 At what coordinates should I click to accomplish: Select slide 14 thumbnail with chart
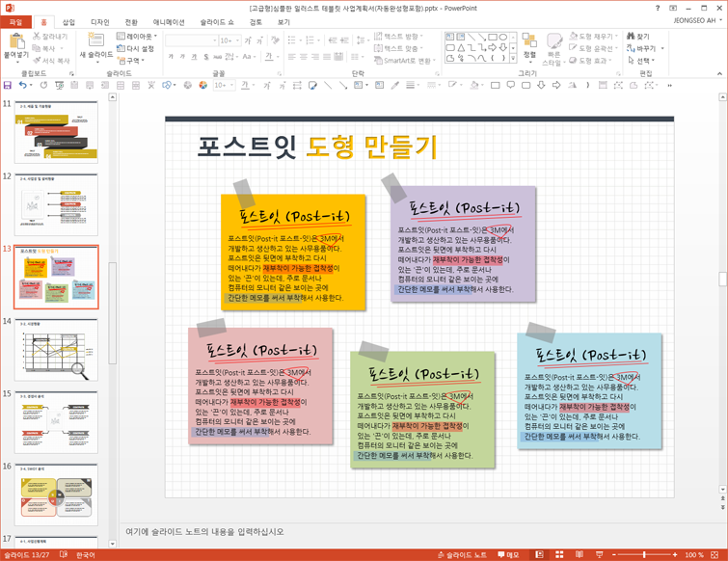(x=56, y=349)
